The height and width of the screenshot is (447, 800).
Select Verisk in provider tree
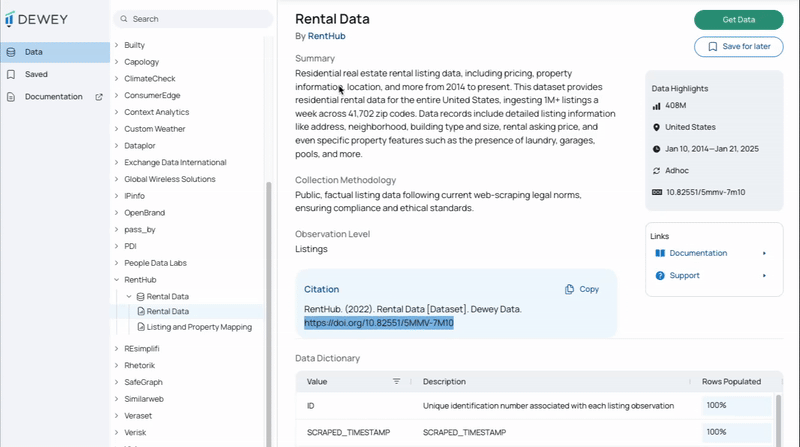coord(135,433)
